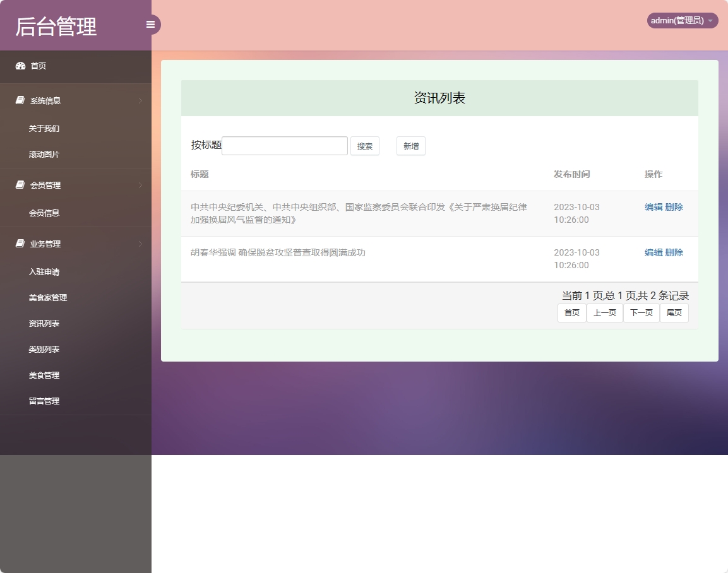The height and width of the screenshot is (573, 728).
Task: Click the book icon beside 系统信息
Action: tap(20, 100)
